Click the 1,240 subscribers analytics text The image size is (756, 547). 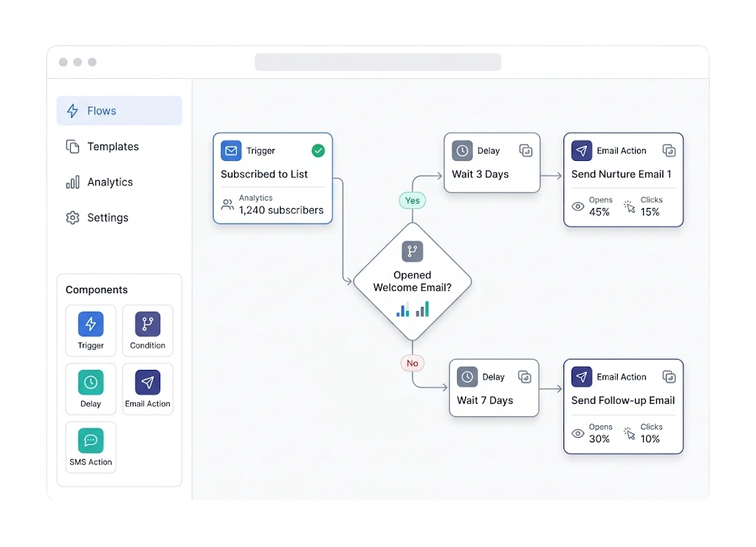pos(281,210)
